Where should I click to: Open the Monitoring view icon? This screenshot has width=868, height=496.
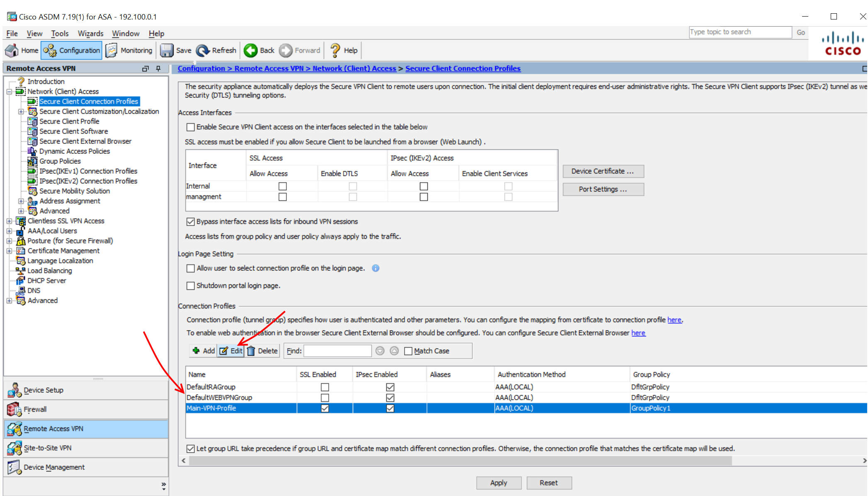point(112,51)
